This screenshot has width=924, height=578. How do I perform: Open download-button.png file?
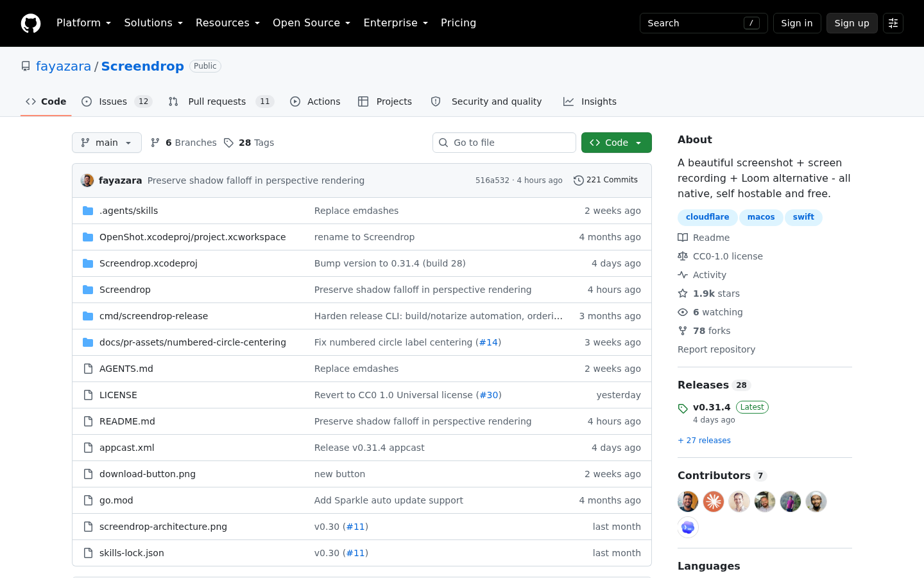pyautogui.click(x=148, y=474)
